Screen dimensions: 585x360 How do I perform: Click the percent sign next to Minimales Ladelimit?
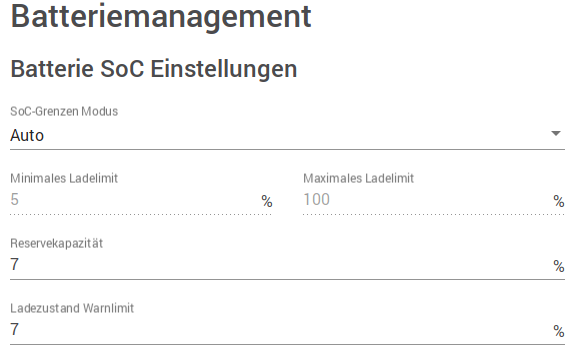click(x=267, y=201)
